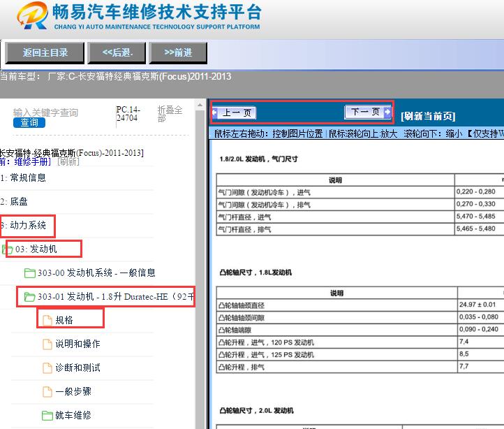Focus the keyword search input field
Image resolution: width=504 pixels, height=429 pixels.
point(45,112)
